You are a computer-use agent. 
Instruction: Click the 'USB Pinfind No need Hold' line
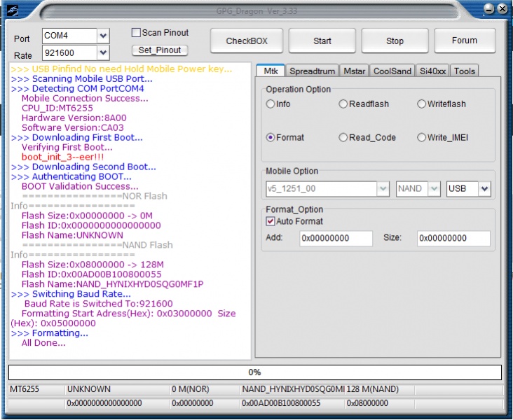click(x=121, y=69)
